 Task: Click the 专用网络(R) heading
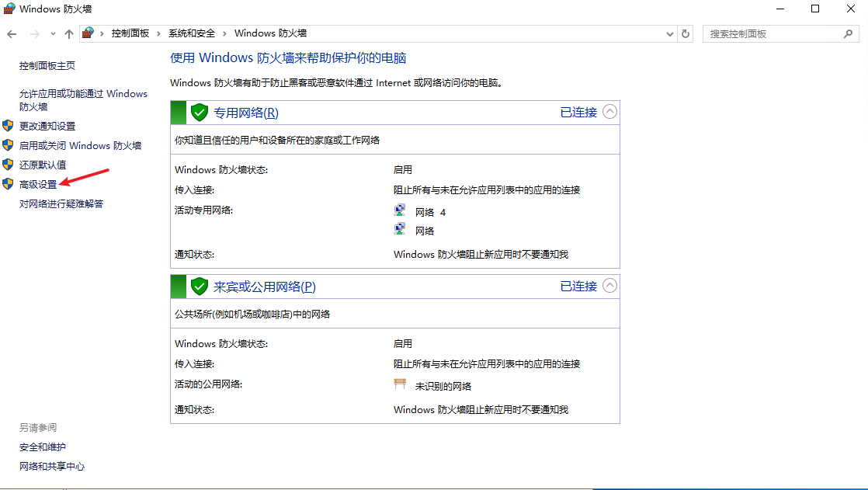click(246, 113)
